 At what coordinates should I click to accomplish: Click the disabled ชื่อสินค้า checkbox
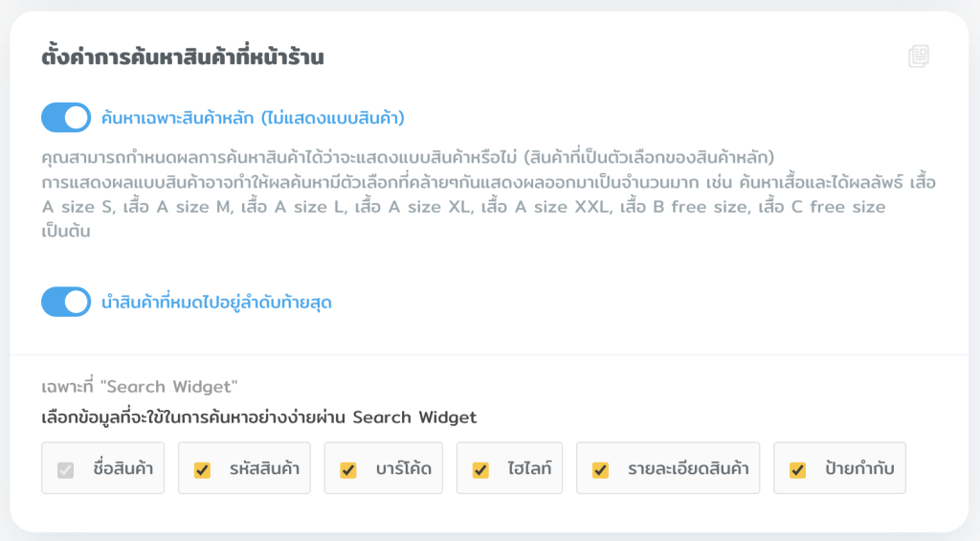[65, 469]
